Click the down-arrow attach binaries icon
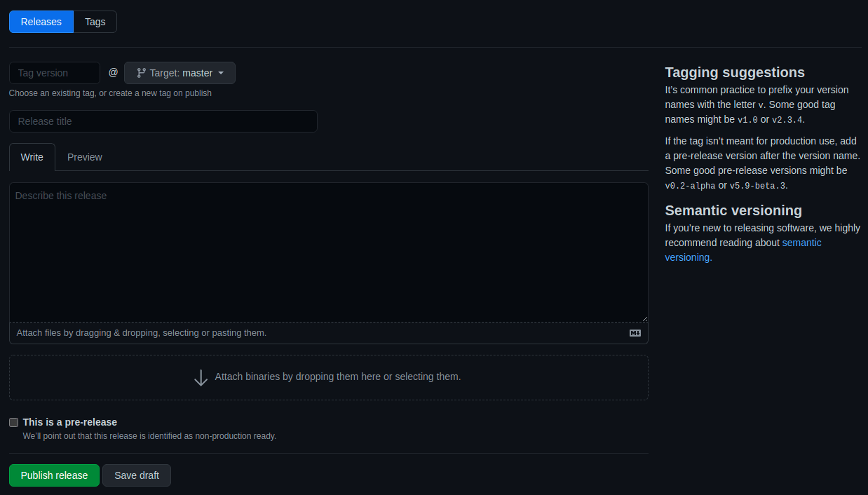 (x=201, y=378)
